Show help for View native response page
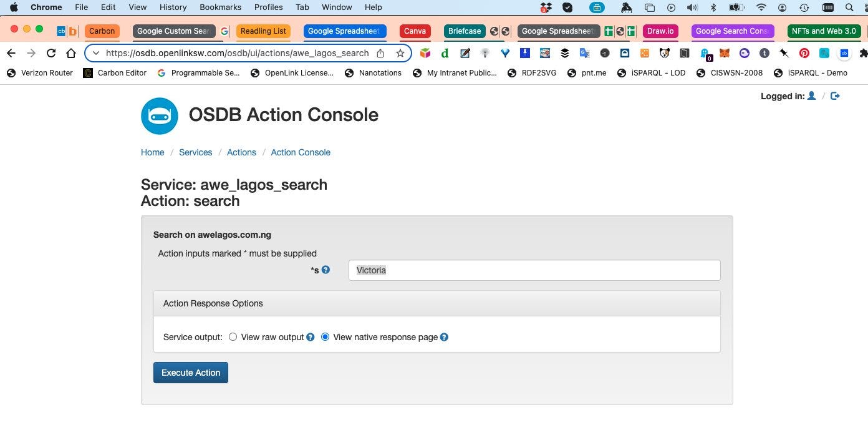The width and height of the screenshot is (868, 435). (x=444, y=337)
